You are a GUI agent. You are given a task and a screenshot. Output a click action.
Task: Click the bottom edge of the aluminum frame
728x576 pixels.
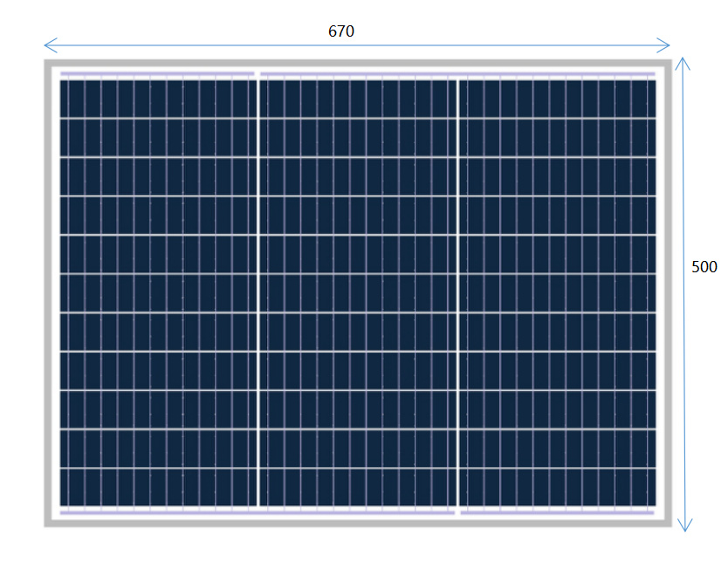point(349,524)
